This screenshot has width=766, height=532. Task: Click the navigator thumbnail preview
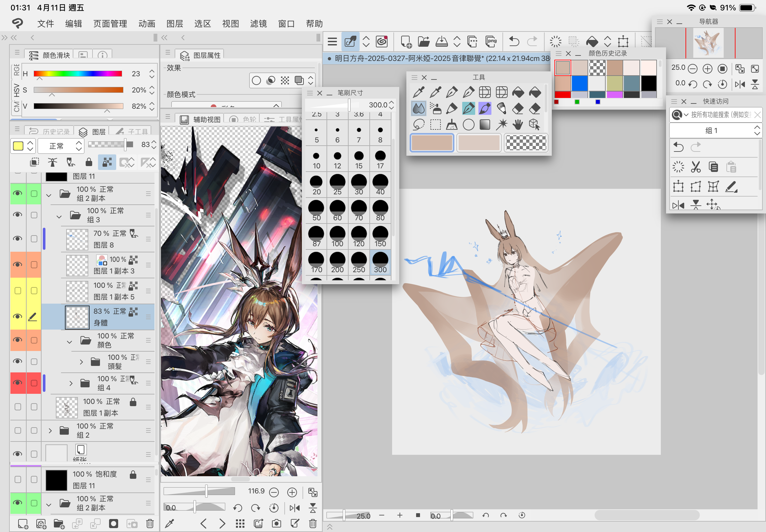click(708, 43)
